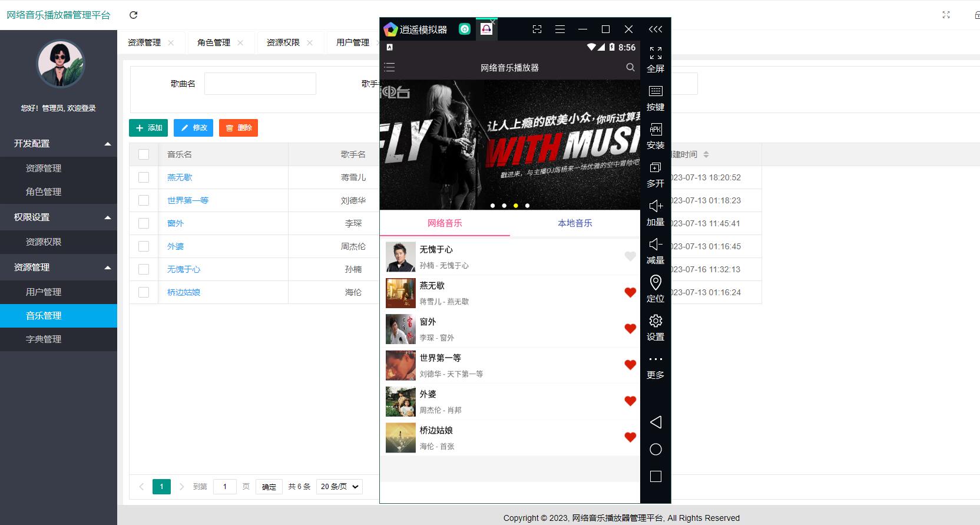Image resolution: width=980 pixels, height=525 pixels.
Task: Toggle favorite heart for 无愧于心
Action: pyautogui.click(x=630, y=256)
